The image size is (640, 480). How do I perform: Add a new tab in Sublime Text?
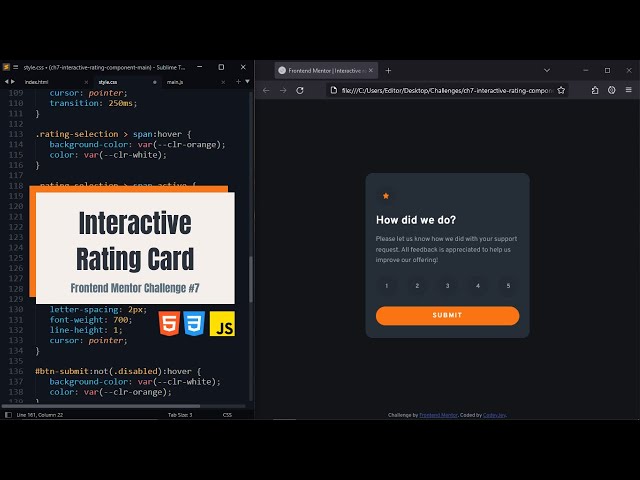tap(238, 82)
